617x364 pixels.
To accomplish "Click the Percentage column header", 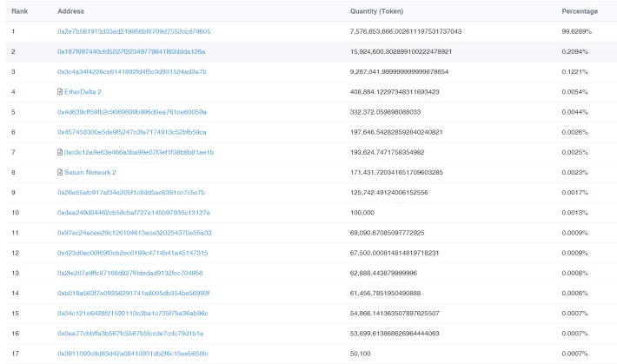I will [x=580, y=11].
